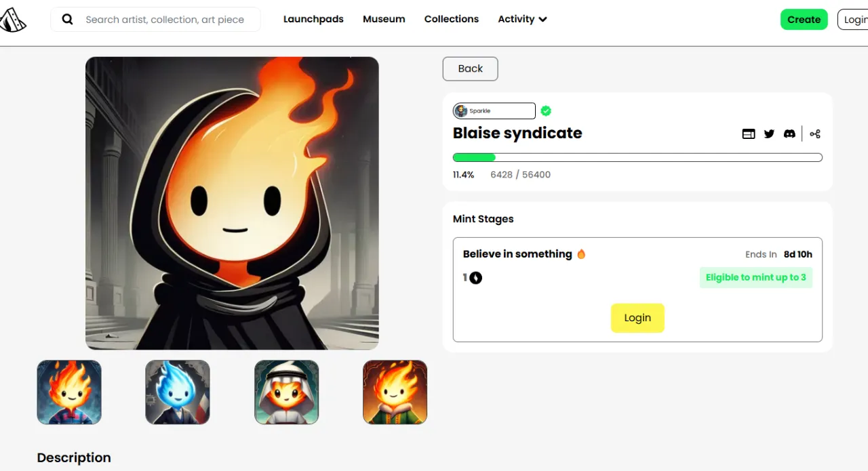Click the Back button
Viewport: 868px width, 471px height.
click(471, 68)
